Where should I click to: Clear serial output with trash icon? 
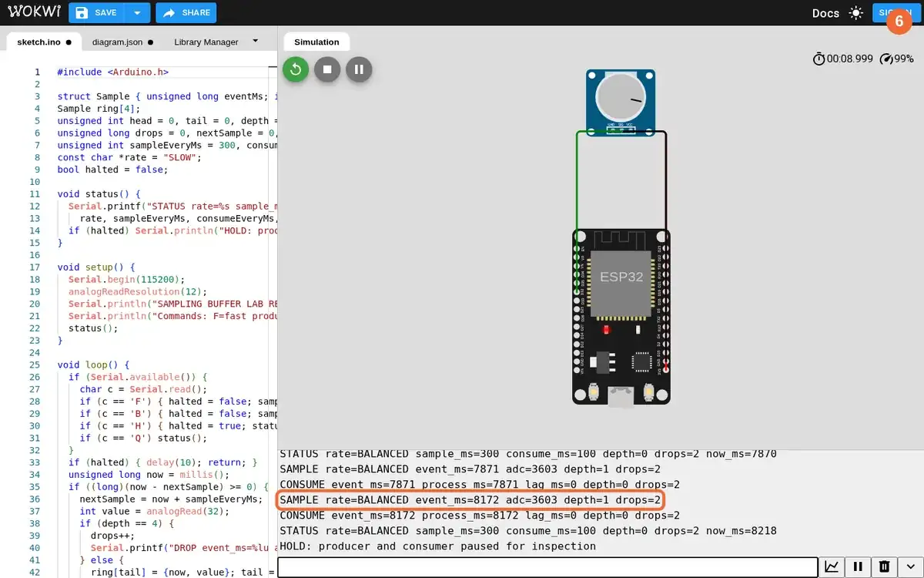[884, 567]
